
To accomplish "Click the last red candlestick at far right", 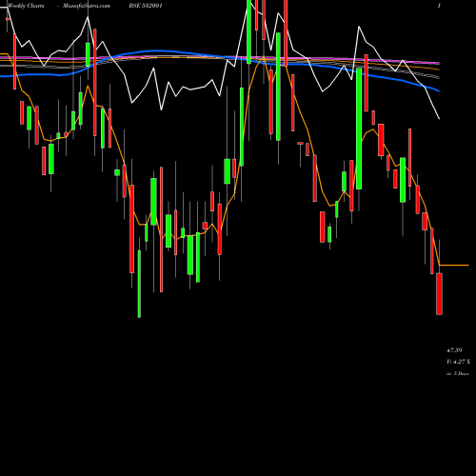I will tap(439, 293).
